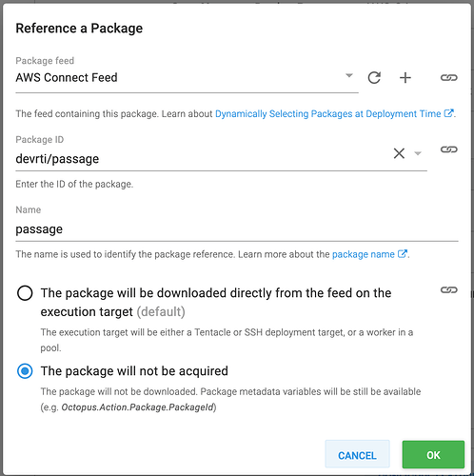Open external link icon after Deployment Time link

tap(448, 113)
